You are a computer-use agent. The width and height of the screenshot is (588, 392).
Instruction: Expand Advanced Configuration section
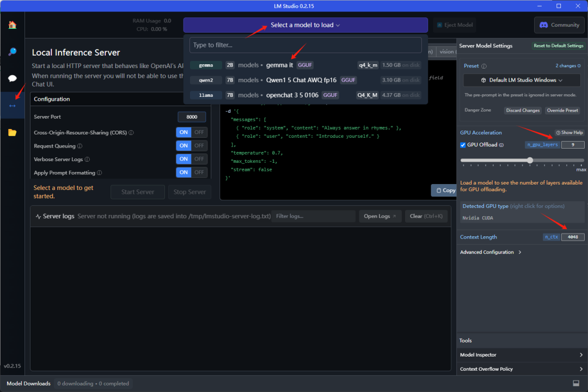490,252
